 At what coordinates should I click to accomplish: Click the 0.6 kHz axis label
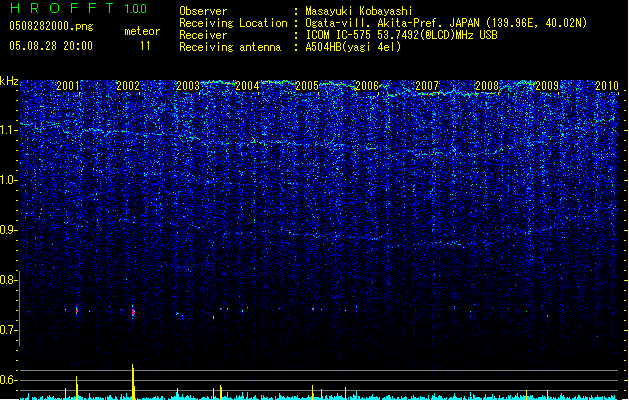[9, 380]
